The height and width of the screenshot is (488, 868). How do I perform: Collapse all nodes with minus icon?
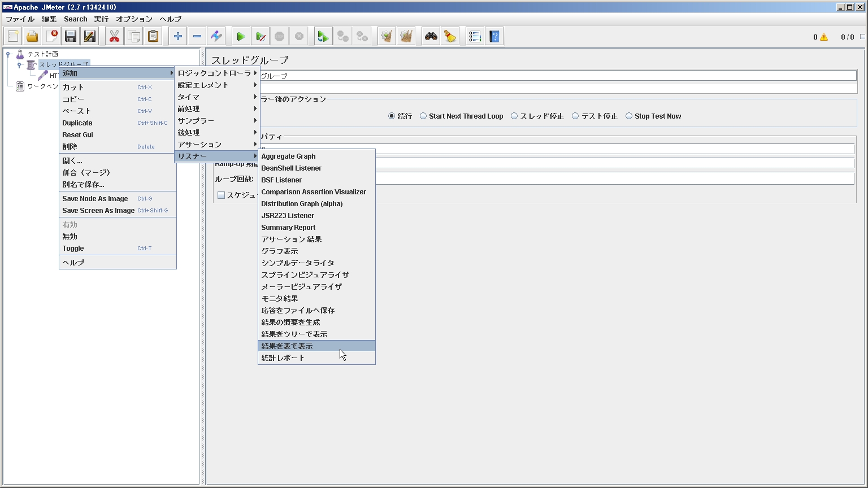pos(197,37)
